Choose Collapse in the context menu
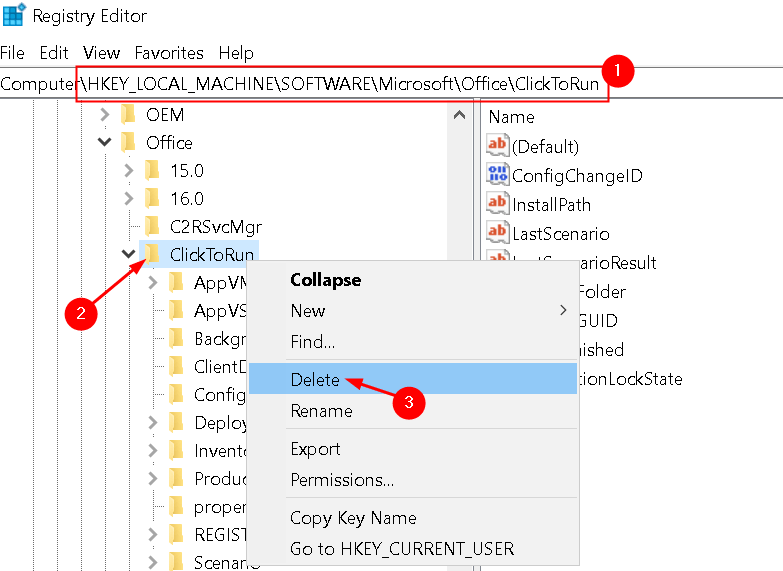 (x=412, y=280)
